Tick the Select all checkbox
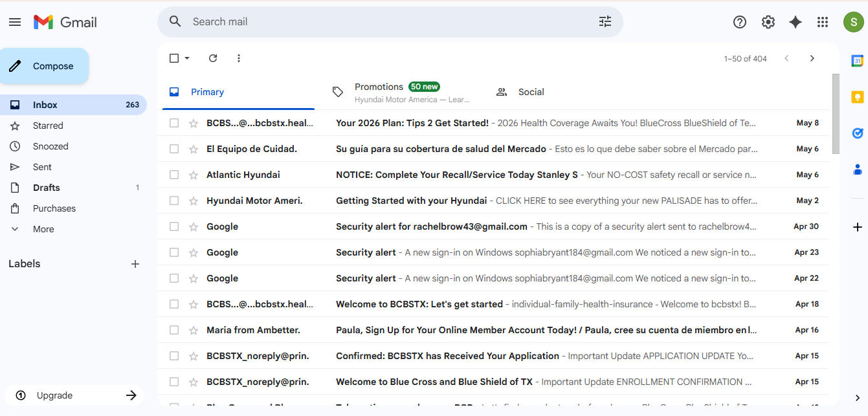 click(174, 58)
